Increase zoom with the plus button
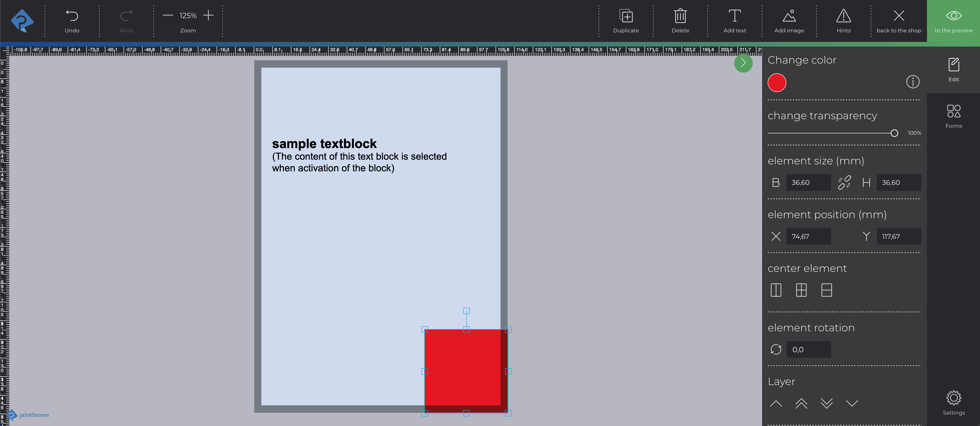The height and width of the screenshot is (426, 980). tap(208, 16)
